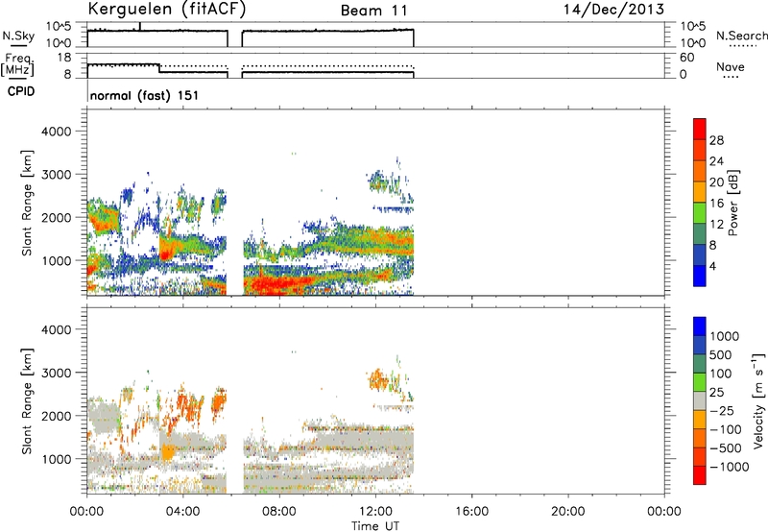This screenshot has width=768, height=532.
Task: Click the gray band of velocity colorbar
Action: click(700, 400)
